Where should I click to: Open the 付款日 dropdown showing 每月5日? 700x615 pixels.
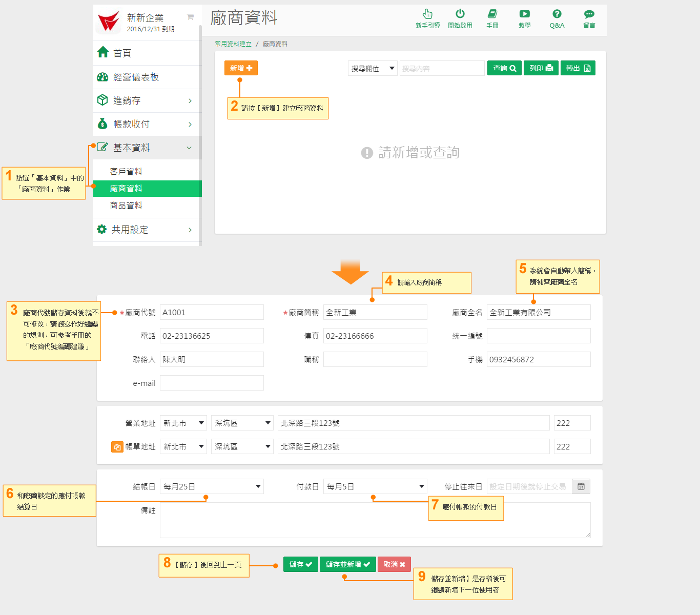click(375, 486)
